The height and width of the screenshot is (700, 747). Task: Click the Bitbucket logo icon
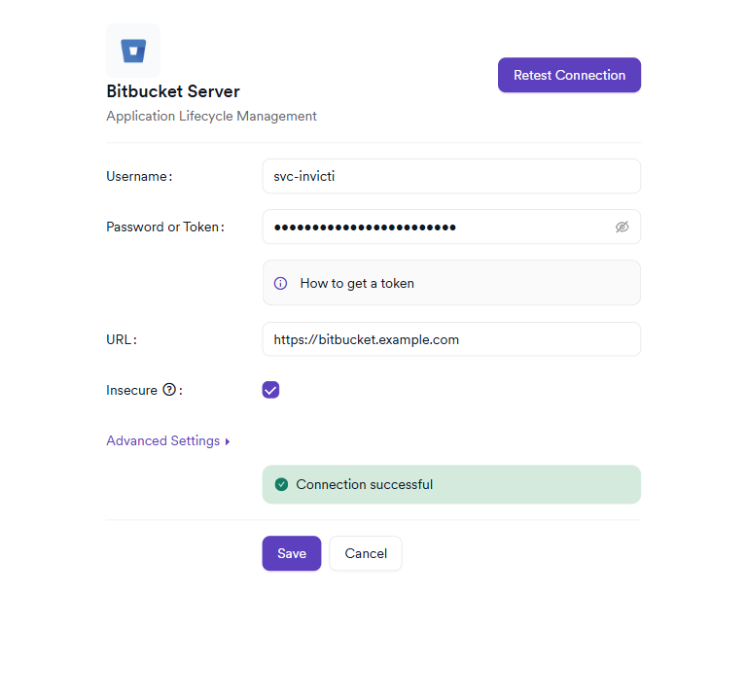(x=132, y=51)
